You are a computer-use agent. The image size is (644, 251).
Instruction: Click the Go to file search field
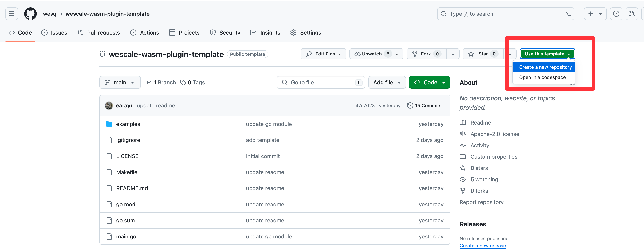point(321,82)
